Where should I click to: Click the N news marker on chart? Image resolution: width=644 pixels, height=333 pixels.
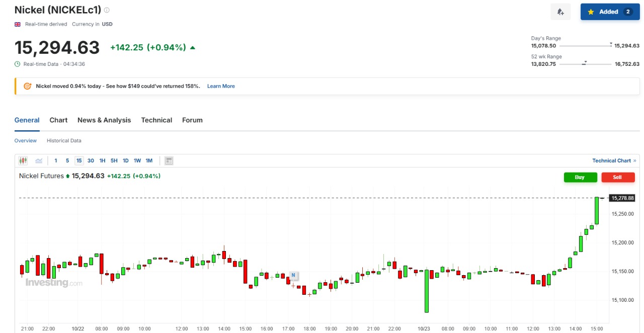coord(293,275)
